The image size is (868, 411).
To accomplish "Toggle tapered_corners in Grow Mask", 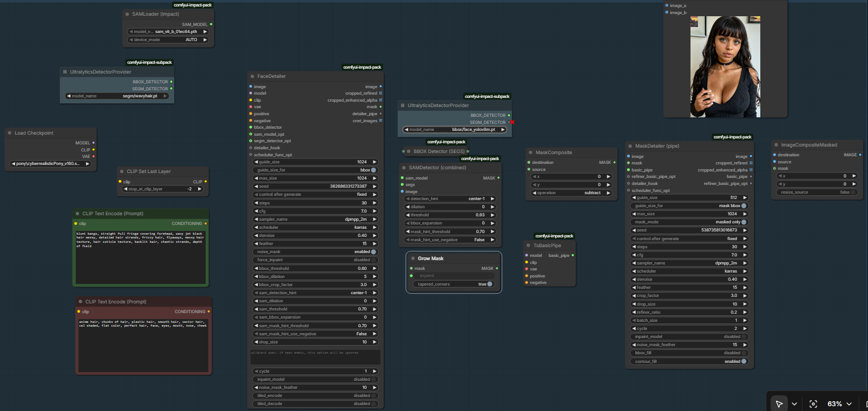I will coord(489,284).
